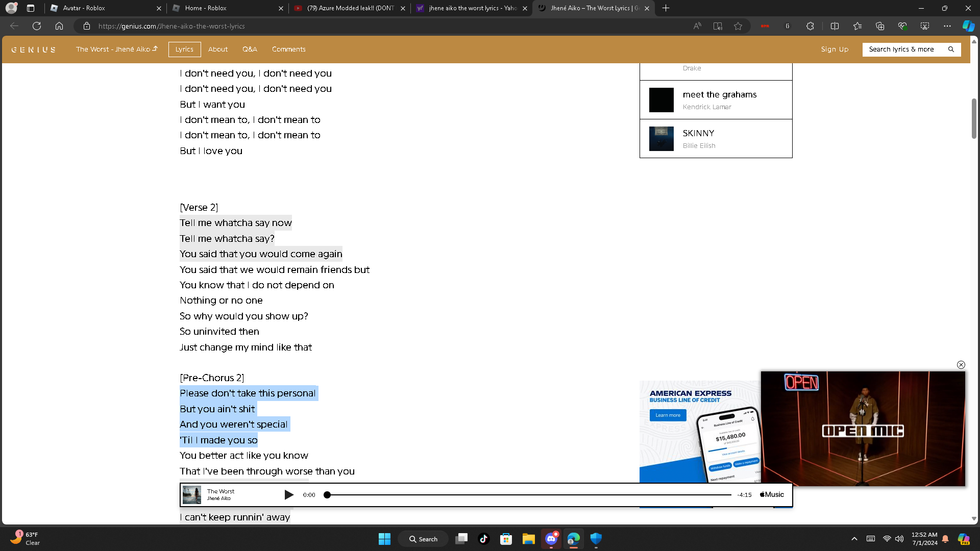
Task: Click the Genius extension icon in toolbar
Action: point(788,26)
